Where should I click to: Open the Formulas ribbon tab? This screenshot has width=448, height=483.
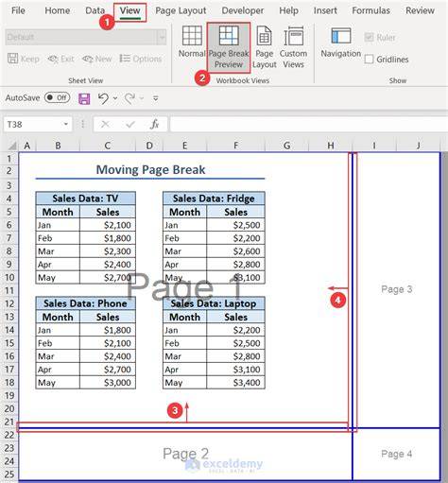370,10
